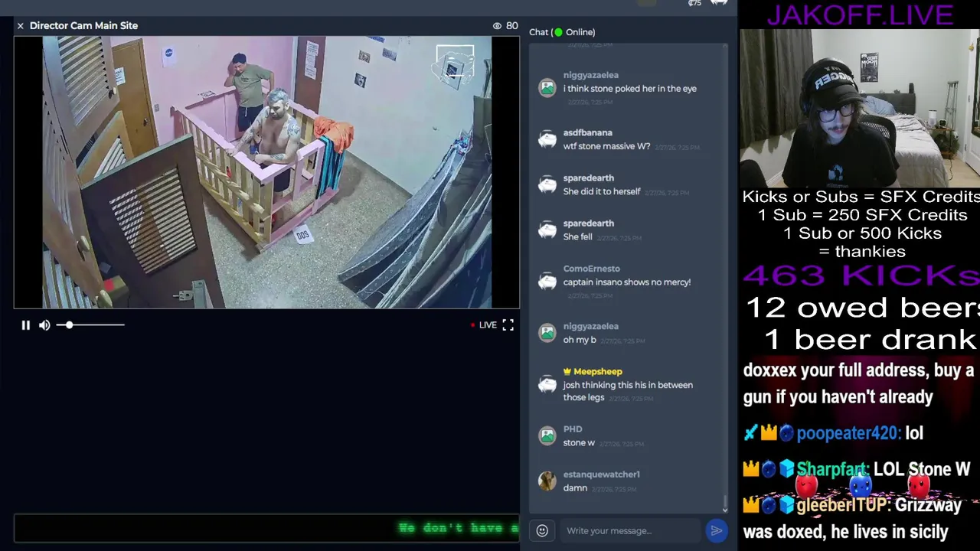Click the '463 KICKs' counter text
980x551 pixels.
click(x=861, y=275)
